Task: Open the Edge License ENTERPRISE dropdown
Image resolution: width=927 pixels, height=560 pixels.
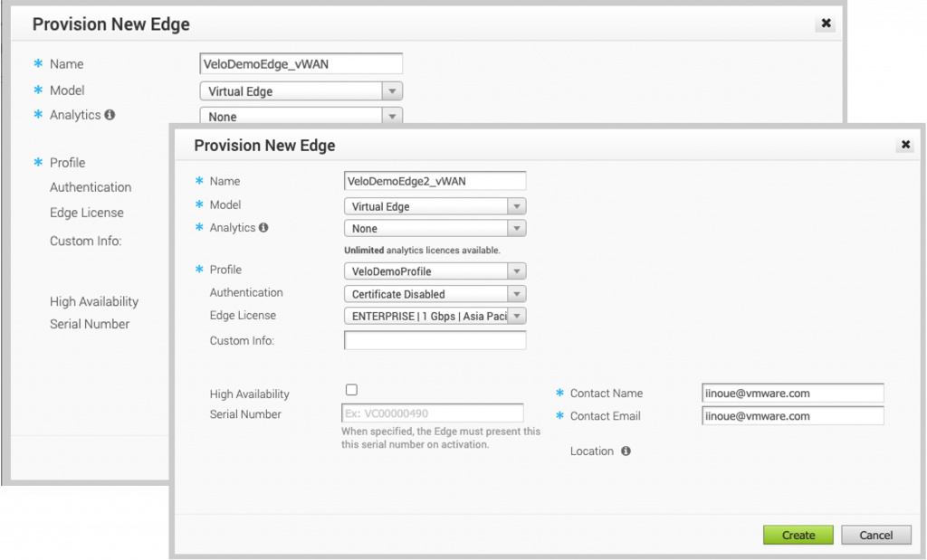Action: click(435, 317)
